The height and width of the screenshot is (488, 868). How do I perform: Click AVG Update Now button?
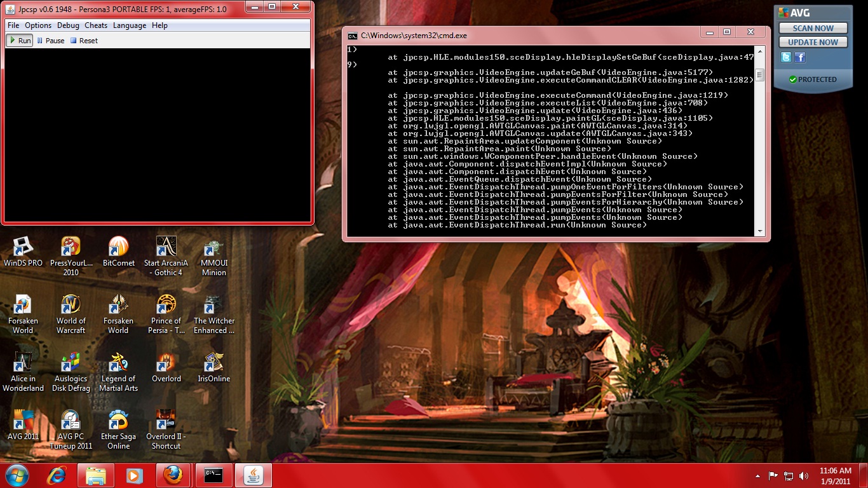pos(813,42)
